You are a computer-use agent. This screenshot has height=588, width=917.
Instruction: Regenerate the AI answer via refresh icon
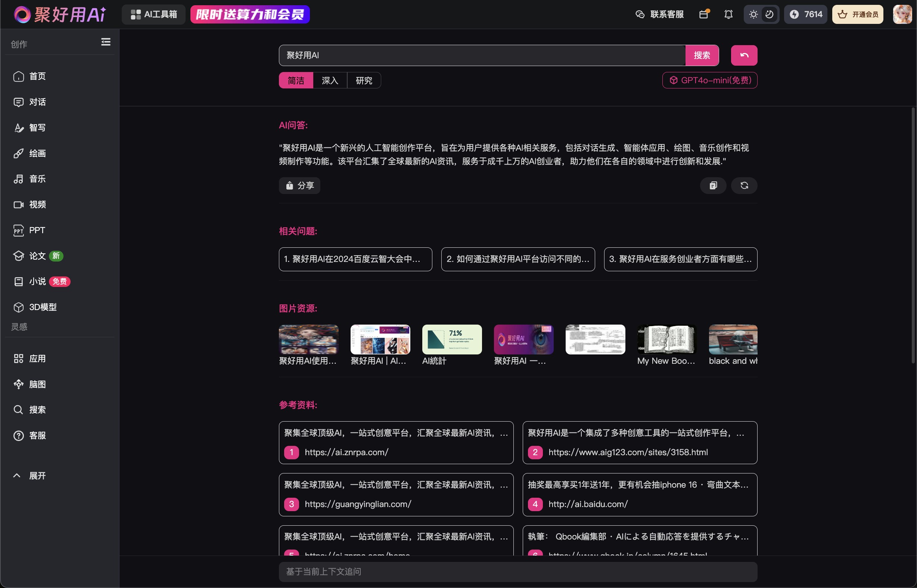tap(744, 185)
